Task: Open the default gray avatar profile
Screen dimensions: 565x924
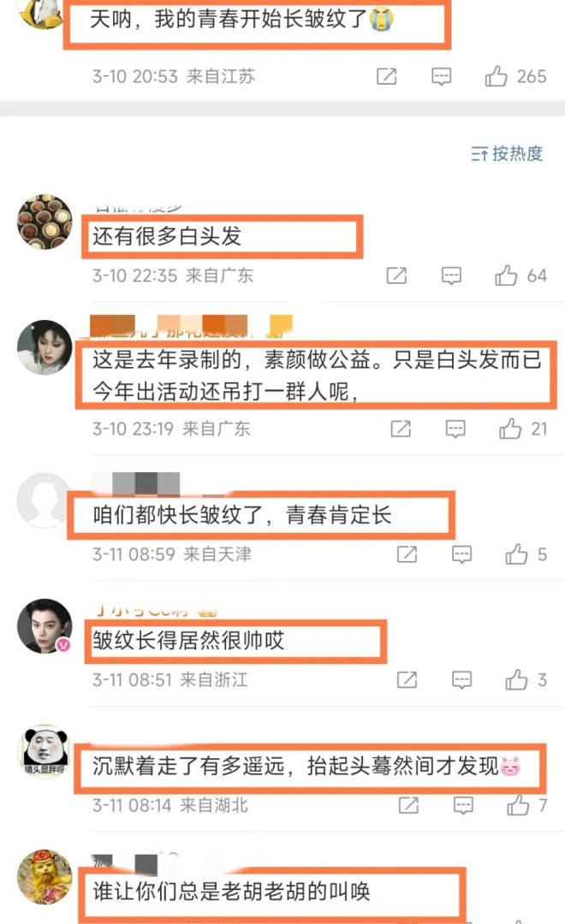Action: [x=45, y=500]
